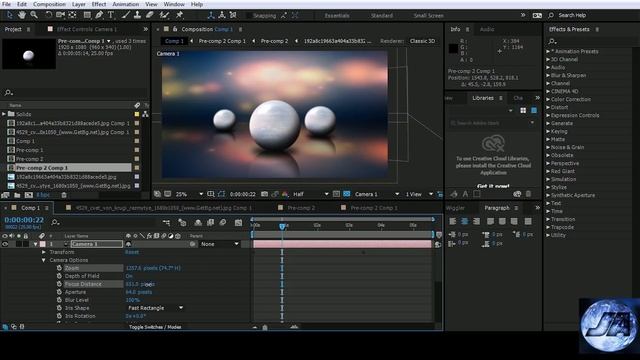Open Composition Mini-Flowchart in timeline
This screenshot has height=360, width=640.
coord(167,222)
